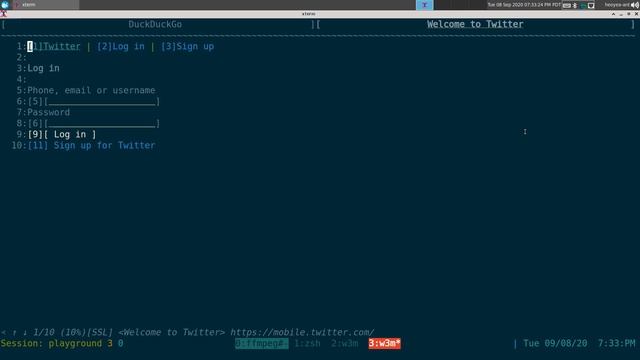This screenshot has height=360, width=640.
Task: Submit with the [ Log in ] button
Action: click(70, 134)
